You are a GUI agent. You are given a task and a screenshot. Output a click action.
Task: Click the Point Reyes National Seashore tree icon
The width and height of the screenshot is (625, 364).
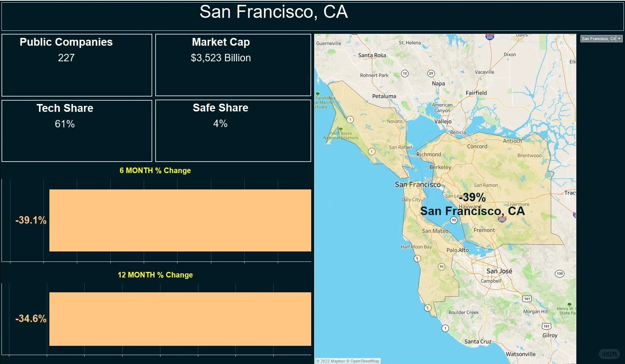(341, 130)
